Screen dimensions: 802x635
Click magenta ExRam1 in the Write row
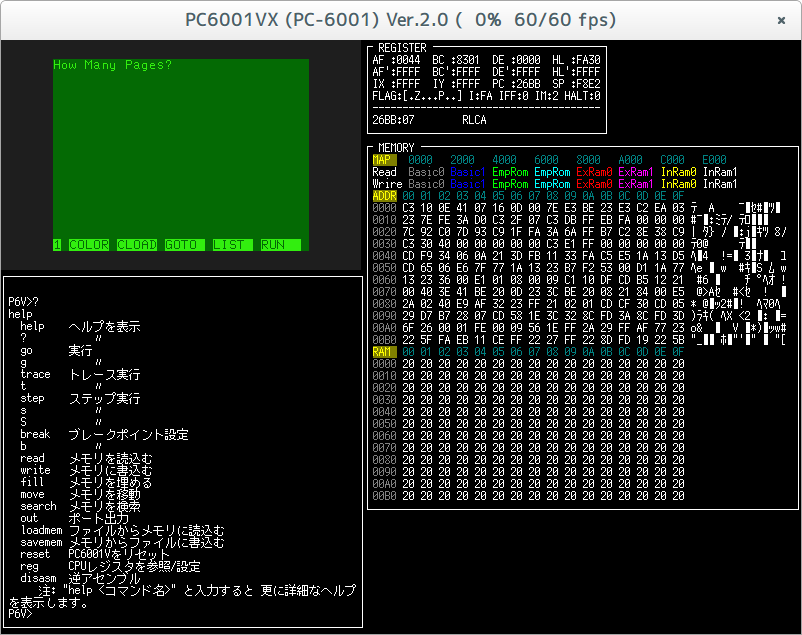pos(636,184)
